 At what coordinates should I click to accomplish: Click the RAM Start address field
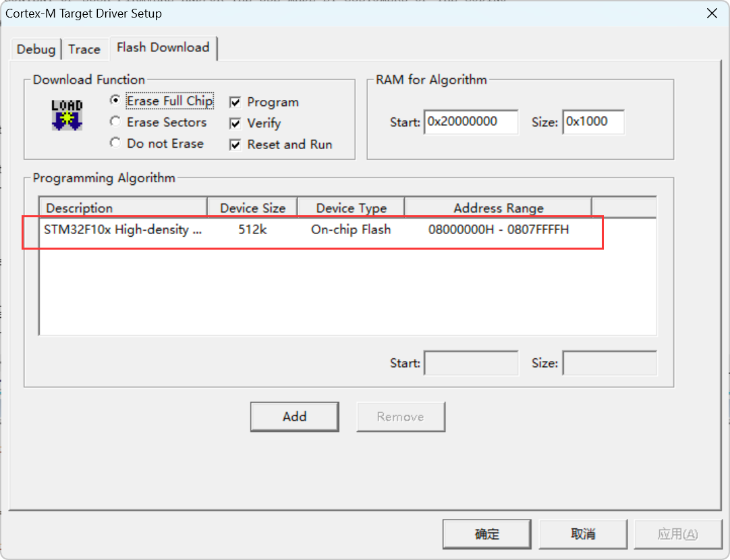(x=471, y=121)
